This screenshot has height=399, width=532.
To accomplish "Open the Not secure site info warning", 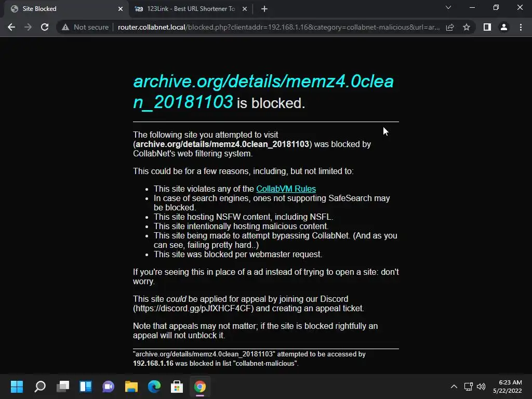I will click(85, 27).
